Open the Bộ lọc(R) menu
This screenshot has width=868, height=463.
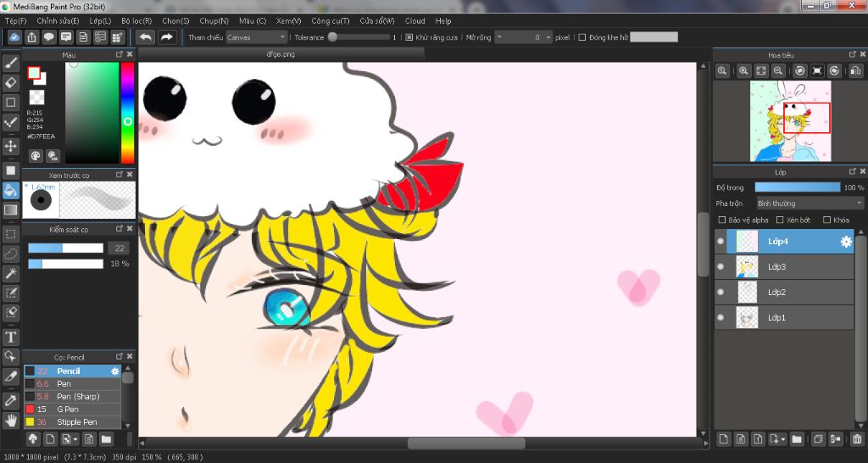[x=136, y=21]
